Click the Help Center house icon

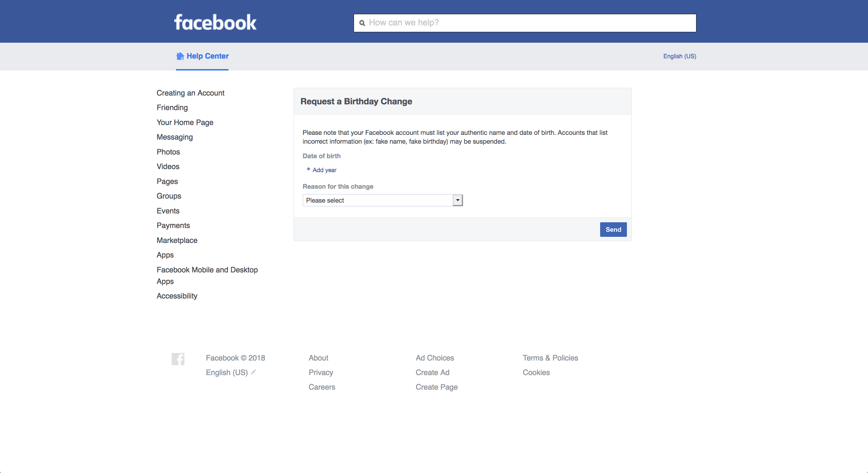180,56
